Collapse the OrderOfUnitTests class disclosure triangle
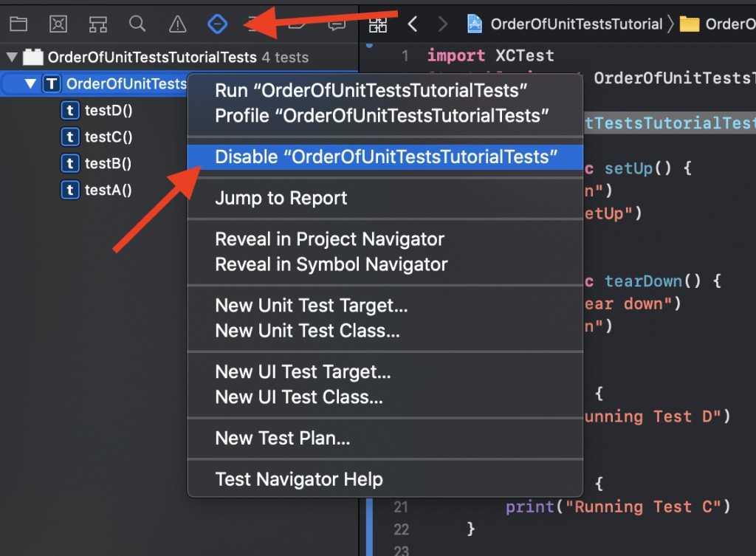Screen dimensions: 756x556 pos(31,83)
